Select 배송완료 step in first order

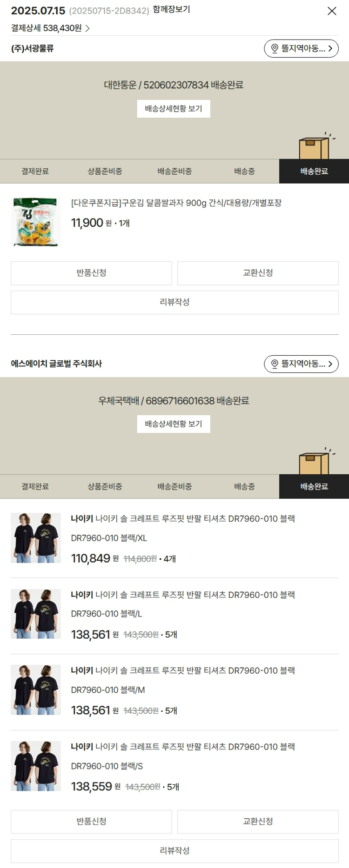coord(314,171)
